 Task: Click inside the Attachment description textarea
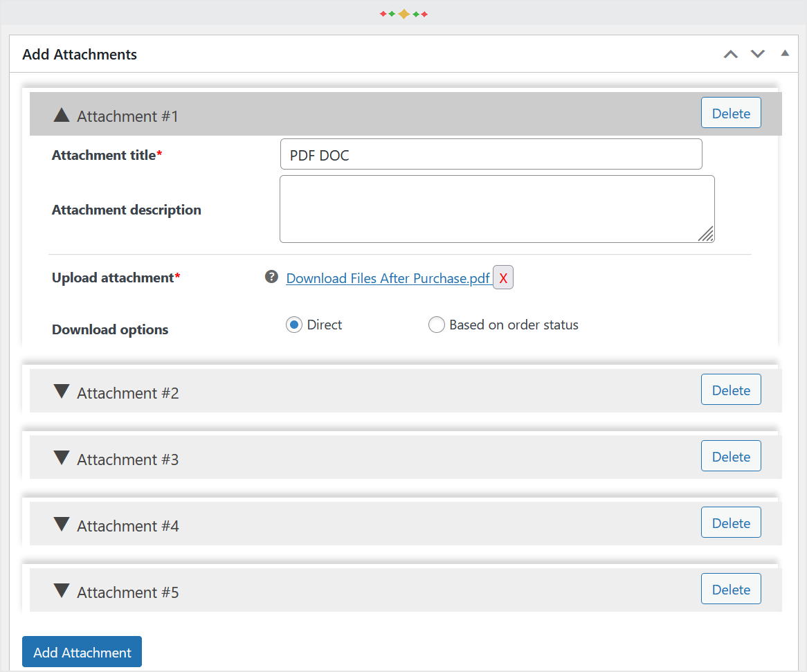[497, 208]
